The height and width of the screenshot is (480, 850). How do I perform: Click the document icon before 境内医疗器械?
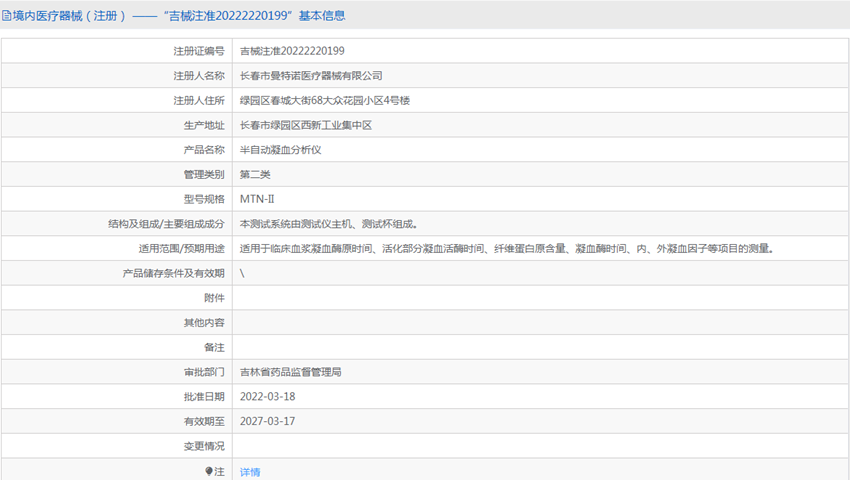[x=7, y=16]
